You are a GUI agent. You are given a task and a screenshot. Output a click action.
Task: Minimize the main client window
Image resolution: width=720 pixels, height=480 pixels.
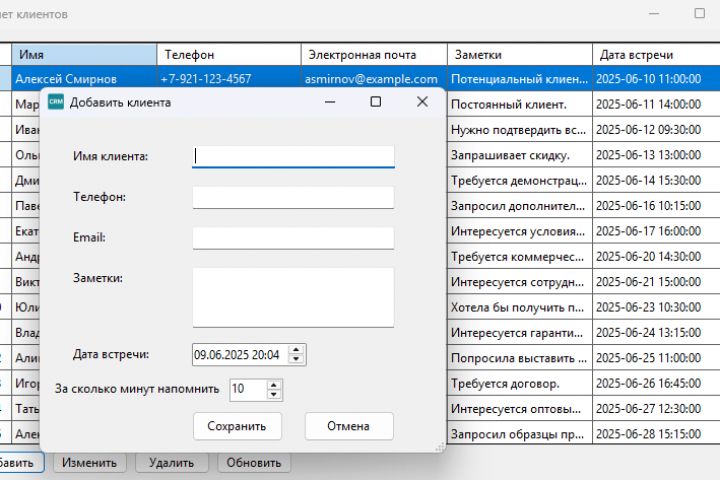click(654, 14)
